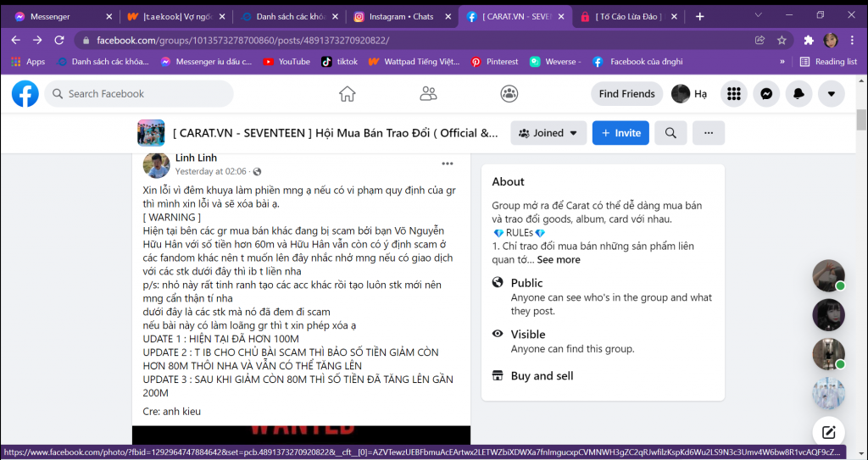The height and width of the screenshot is (460, 868).
Task: Close the Instagram Chats tab
Action: click(448, 17)
